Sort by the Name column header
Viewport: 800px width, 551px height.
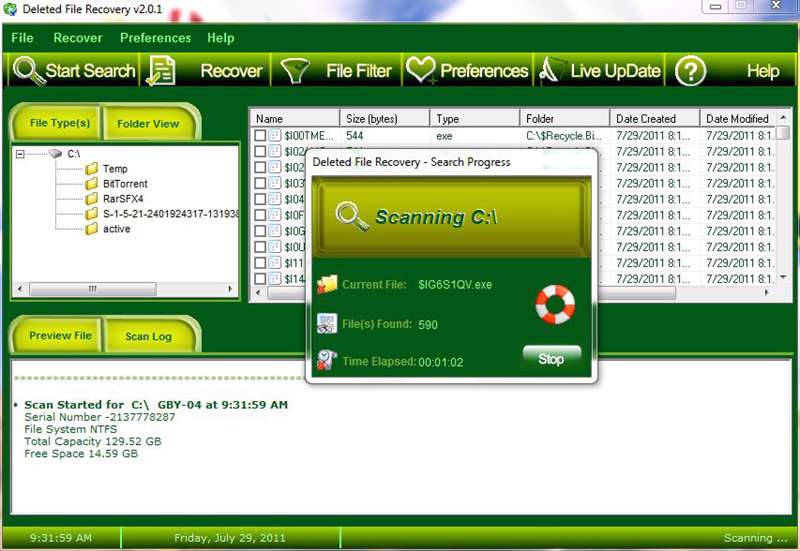coord(294,118)
